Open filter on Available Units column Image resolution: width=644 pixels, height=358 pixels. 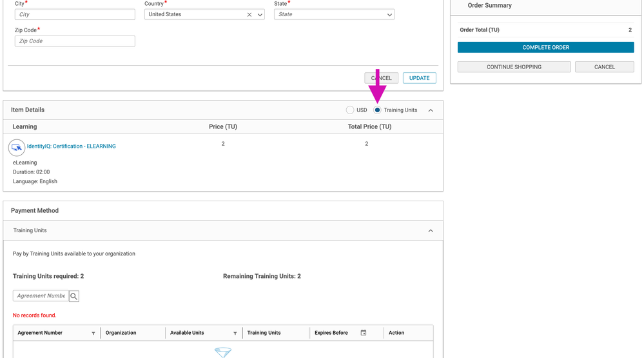235,333
